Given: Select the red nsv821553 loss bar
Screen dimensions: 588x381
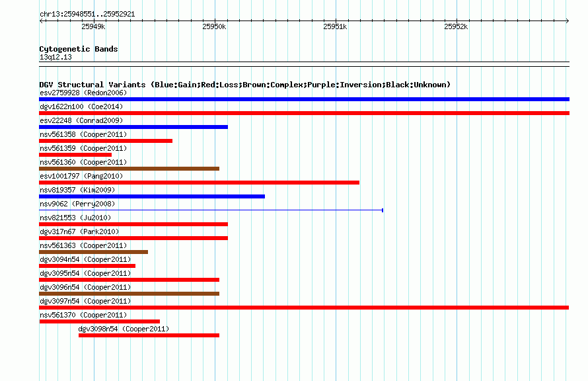Looking at the screenshot, I should click(133, 224).
